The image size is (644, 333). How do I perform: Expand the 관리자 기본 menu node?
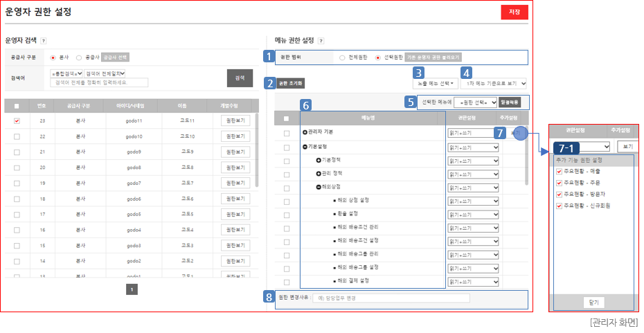[305, 132]
